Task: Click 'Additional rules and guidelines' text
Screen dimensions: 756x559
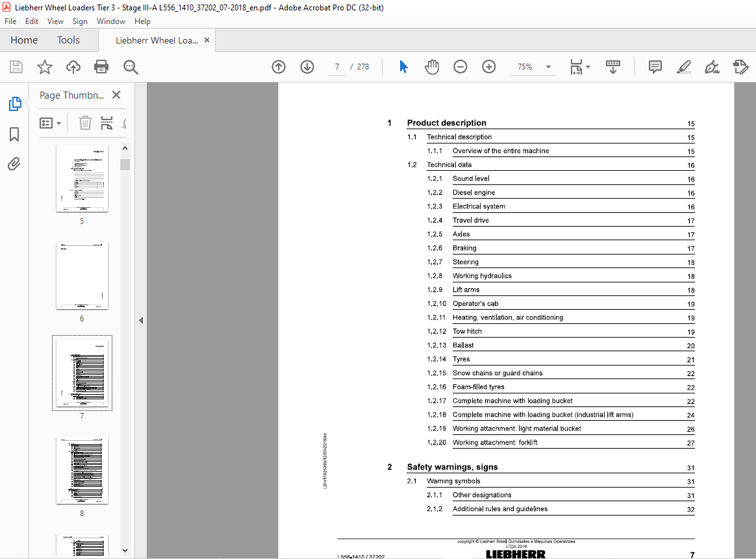Action: click(500, 509)
